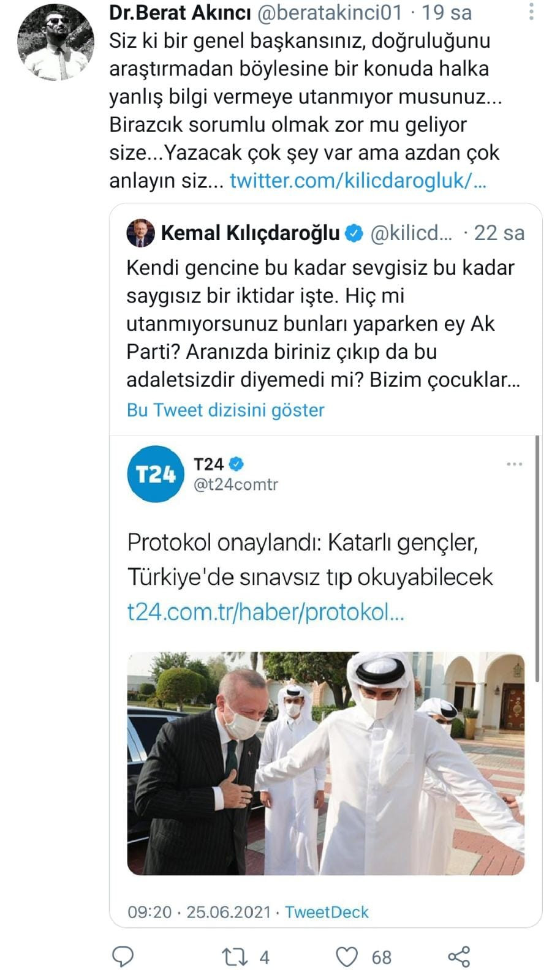Open the t24.com.tr/haber/protokol link

[x=266, y=612]
